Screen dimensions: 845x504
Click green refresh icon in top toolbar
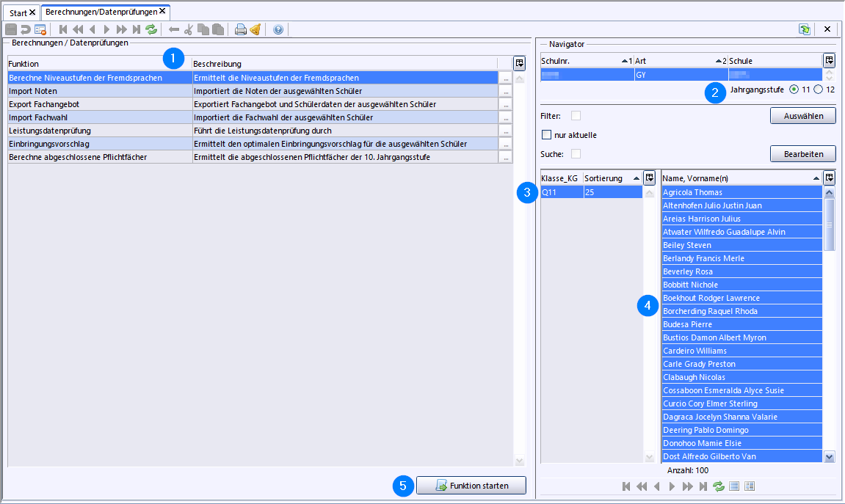click(151, 29)
